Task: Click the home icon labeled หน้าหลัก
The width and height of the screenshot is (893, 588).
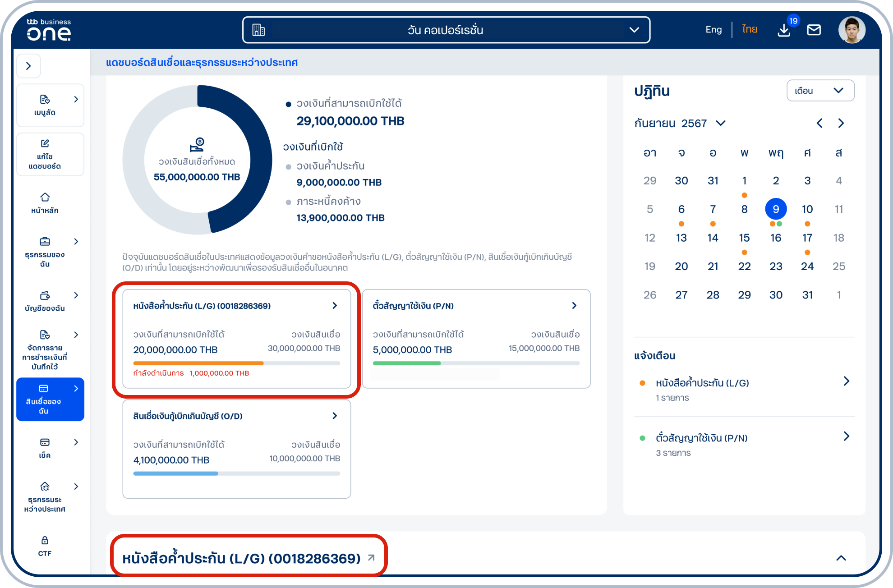Action: tap(45, 198)
